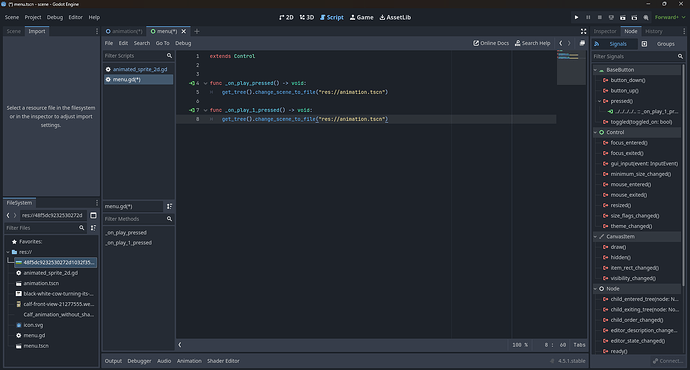The height and width of the screenshot is (370, 690).
Task: Run a specific scene icon
Action: (x=634, y=17)
